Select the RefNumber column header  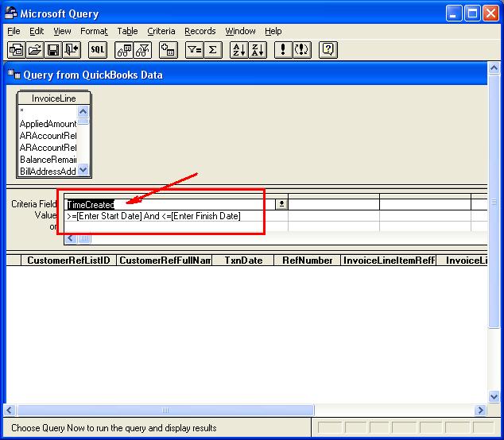pos(308,261)
